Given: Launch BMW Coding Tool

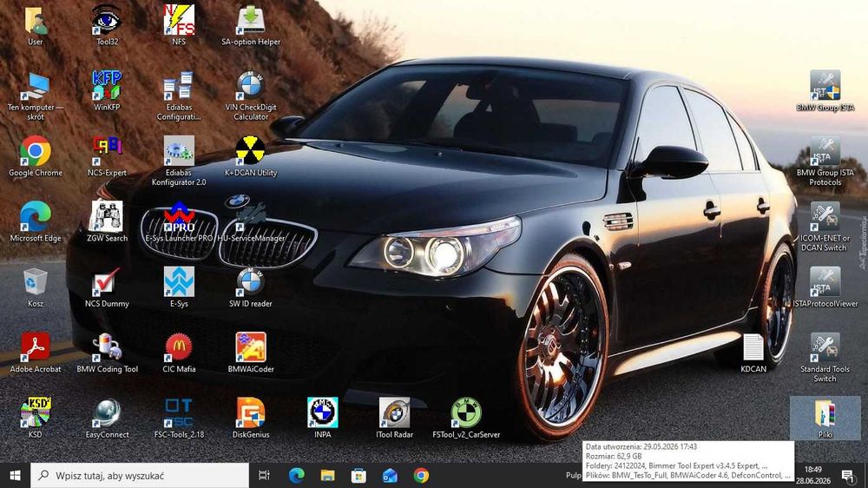Looking at the screenshot, I should [107, 353].
